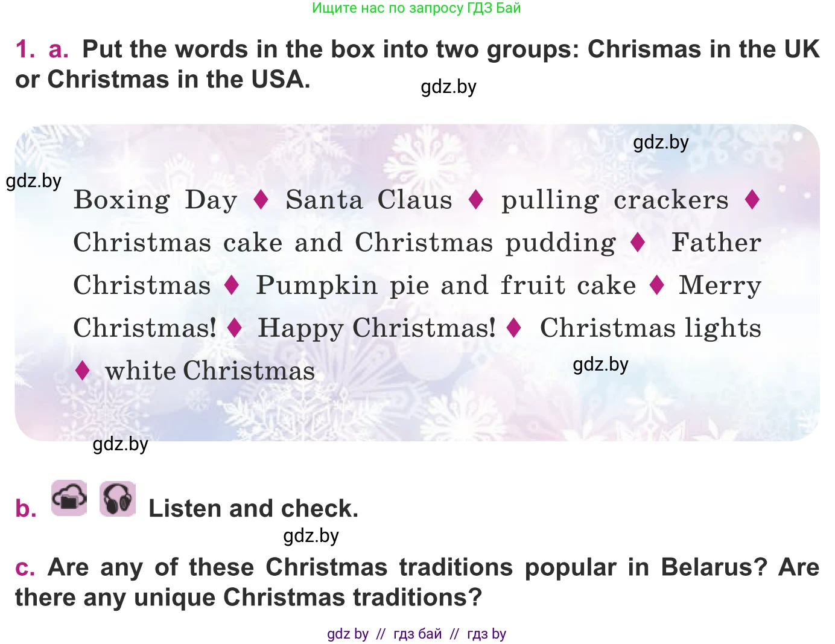Click the green header text about ГДЗ Бай

[416, 8]
